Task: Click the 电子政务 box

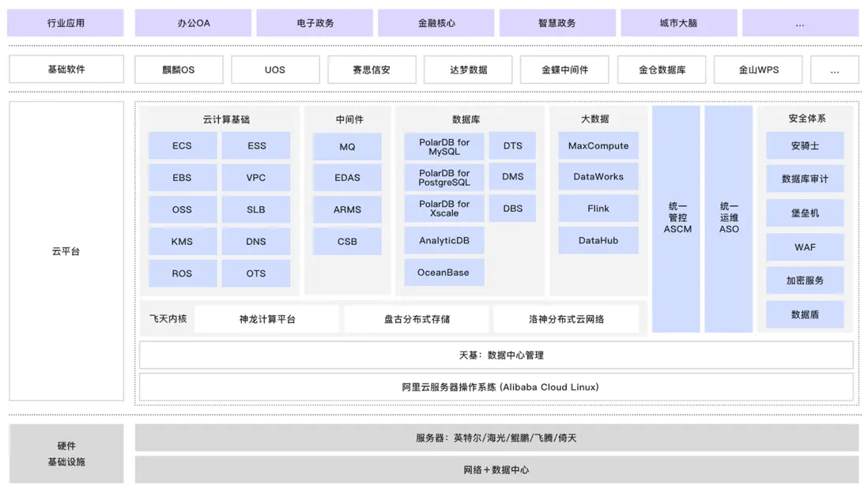Action: click(x=315, y=23)
